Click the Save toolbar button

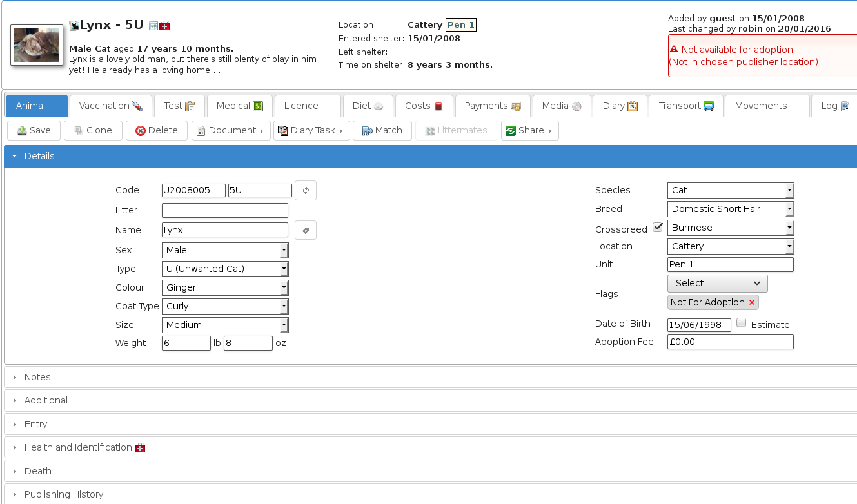pyautogui.click(x=34, y=130)
